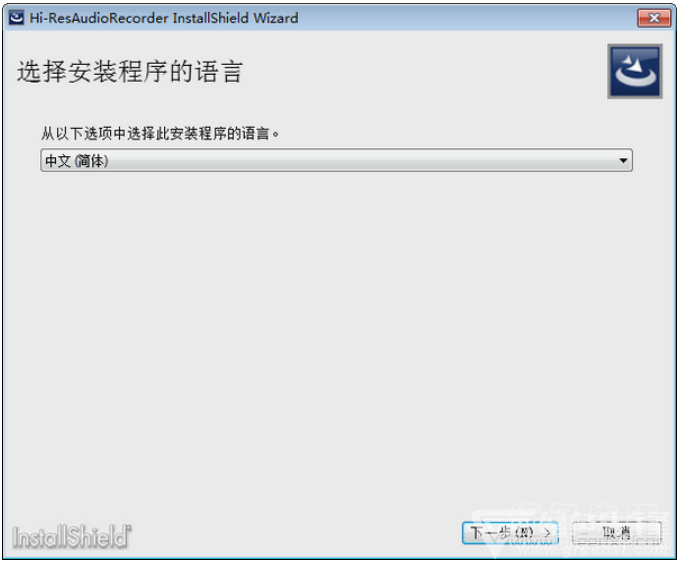Click the word Wizard in title bar
This screenshot has height=563, width=679.
point(276,18)
